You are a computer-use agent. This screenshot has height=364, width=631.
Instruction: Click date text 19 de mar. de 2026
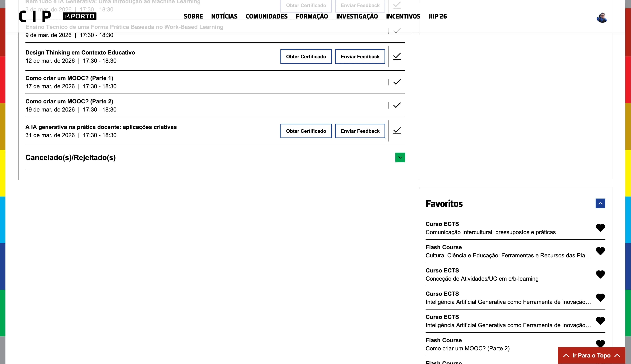[x=50, y=110]
